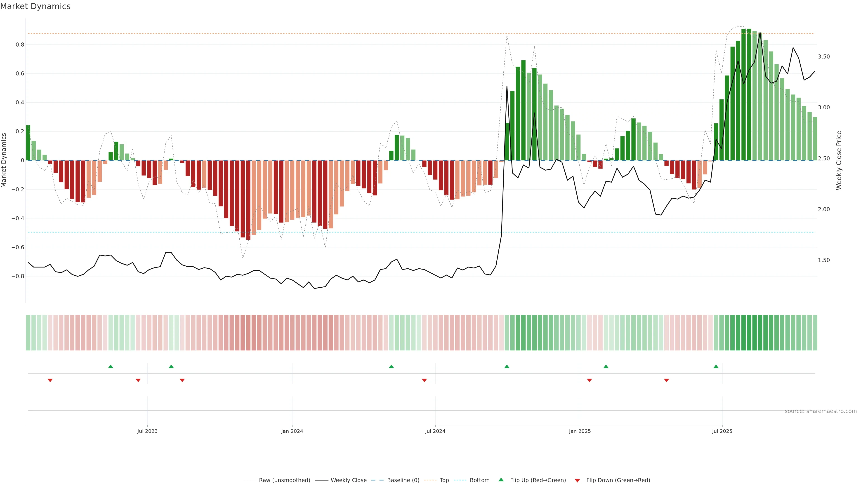Click the flip-down triangle marker just before Jul 2024
The image size is (868, 488).
[424, 380]
